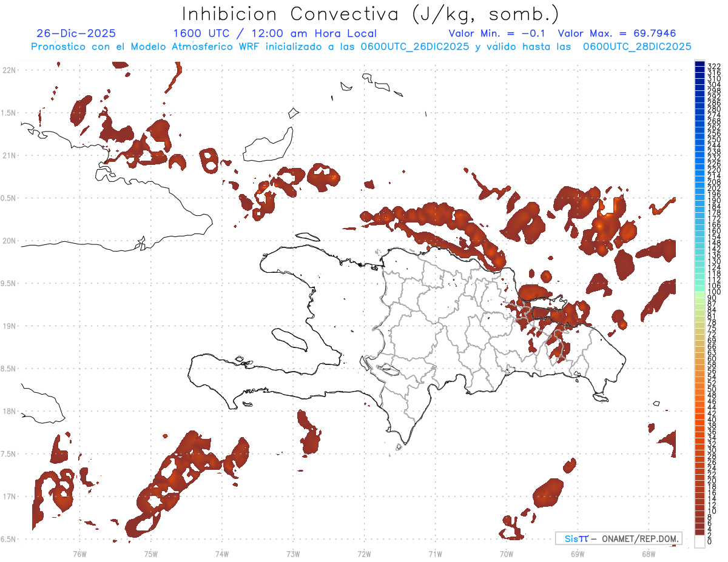Screen dimensions: 728x562
Task: Click the 'SisTT - ONAMET/REP.DOM.' credit box
Action: pyautogui.click(x=619, y=538)
